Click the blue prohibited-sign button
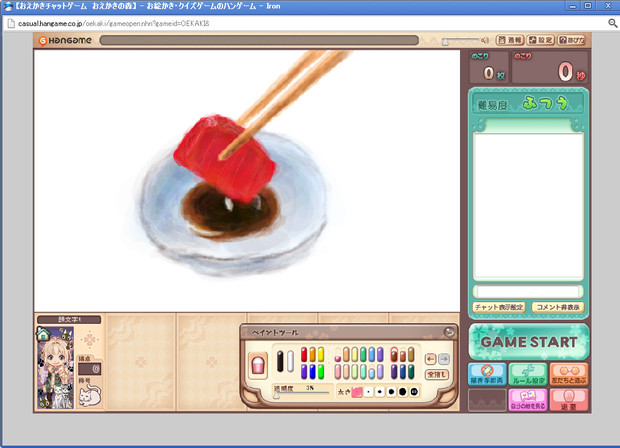The image size is (620, 448). tap(487, 374)
